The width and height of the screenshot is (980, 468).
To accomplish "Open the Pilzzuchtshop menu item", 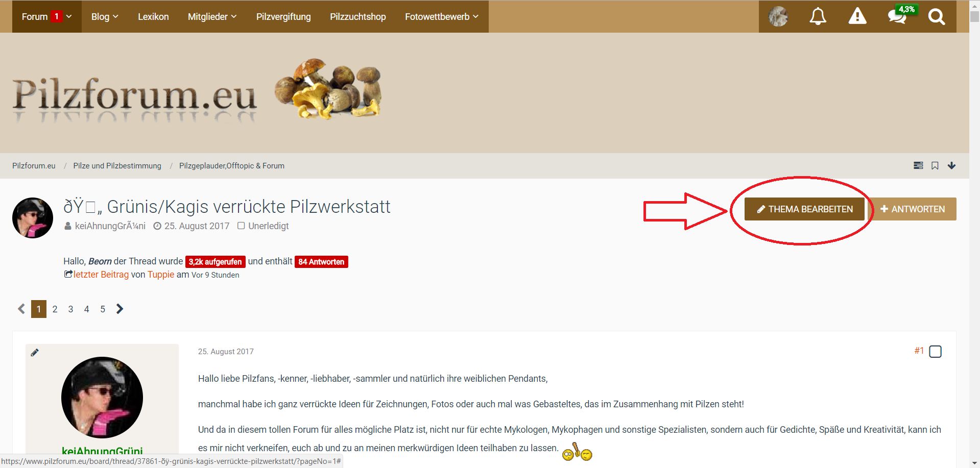I will click(358, 16).
